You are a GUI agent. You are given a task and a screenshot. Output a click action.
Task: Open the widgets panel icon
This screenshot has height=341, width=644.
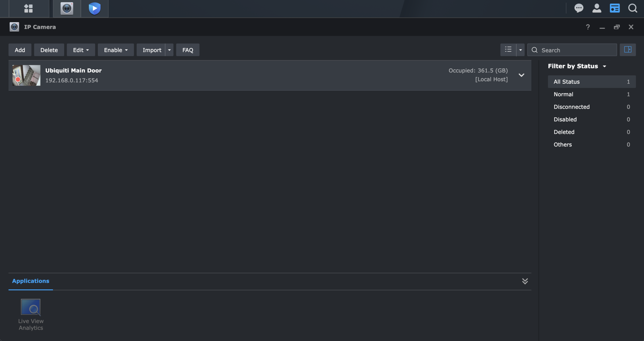coord(614,8)
